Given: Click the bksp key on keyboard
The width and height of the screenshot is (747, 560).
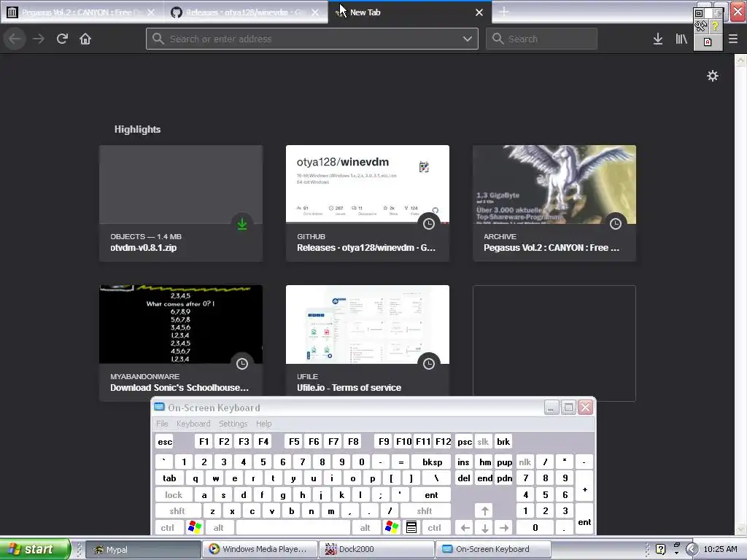Looking at the screenshot, I should click(x=432, y=462).
